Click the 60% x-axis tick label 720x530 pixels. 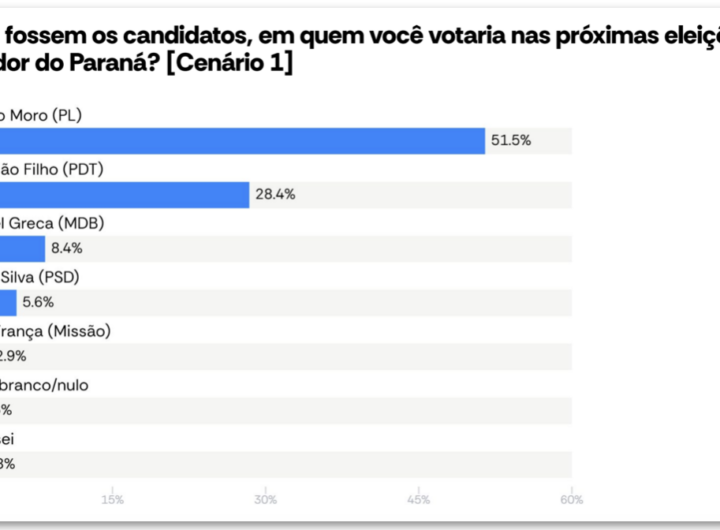click(571, 499)
